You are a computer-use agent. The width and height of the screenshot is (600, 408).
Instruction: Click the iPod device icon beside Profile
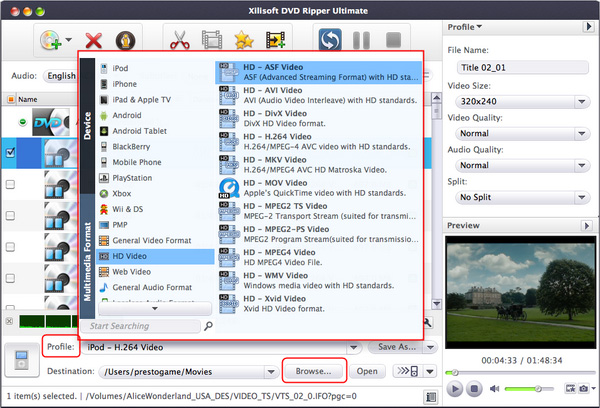click(x=21, y=360)
